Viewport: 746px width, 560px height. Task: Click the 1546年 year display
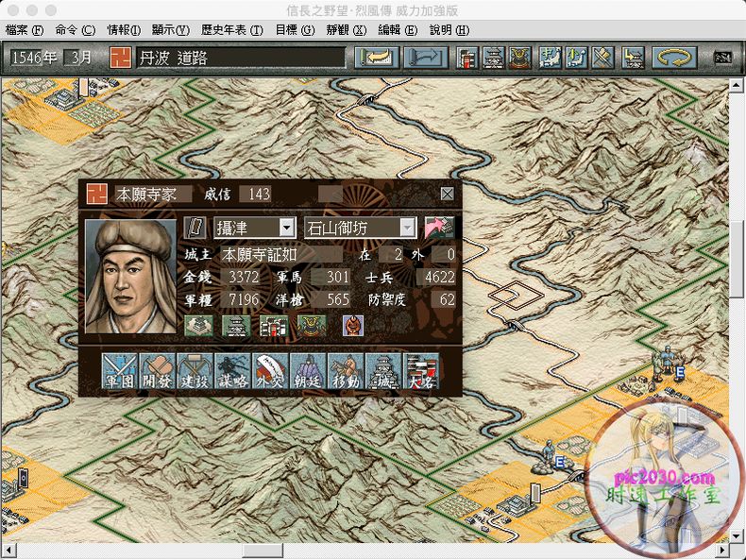coord(34,58)
